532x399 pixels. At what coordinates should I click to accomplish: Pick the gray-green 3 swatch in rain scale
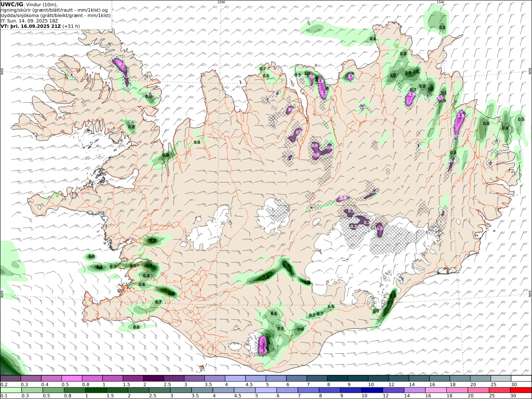click(x=181, y=390)
